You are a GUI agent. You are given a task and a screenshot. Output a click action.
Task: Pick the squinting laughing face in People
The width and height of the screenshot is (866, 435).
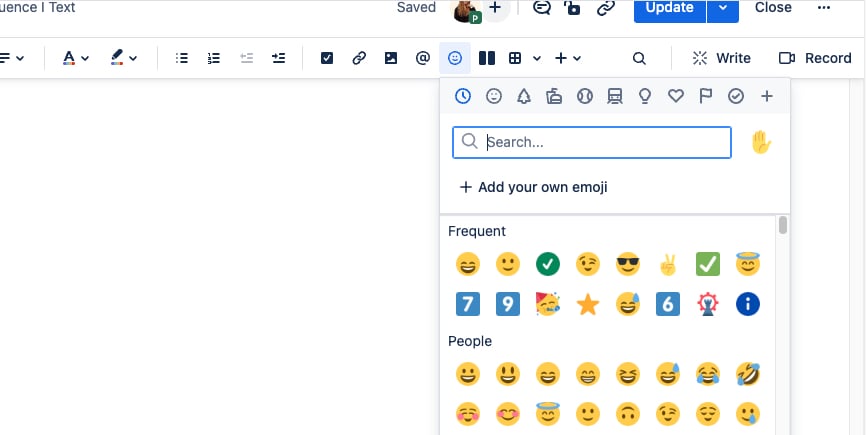coord(628,374)
